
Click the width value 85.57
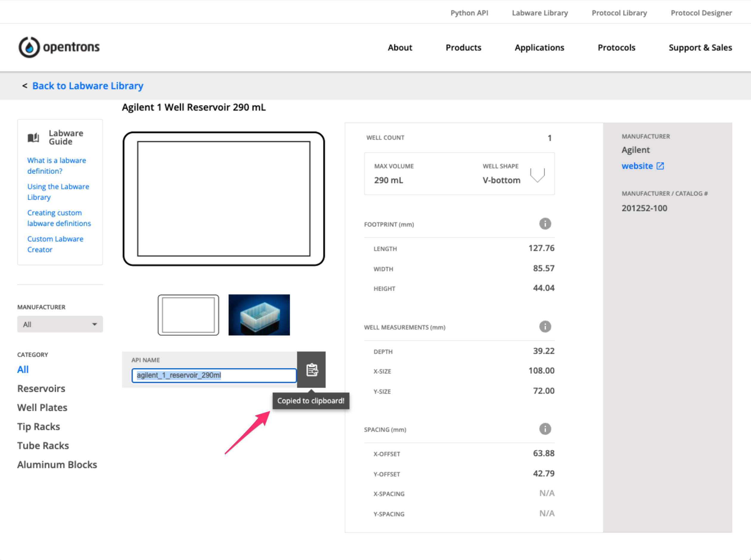point(544,268)
